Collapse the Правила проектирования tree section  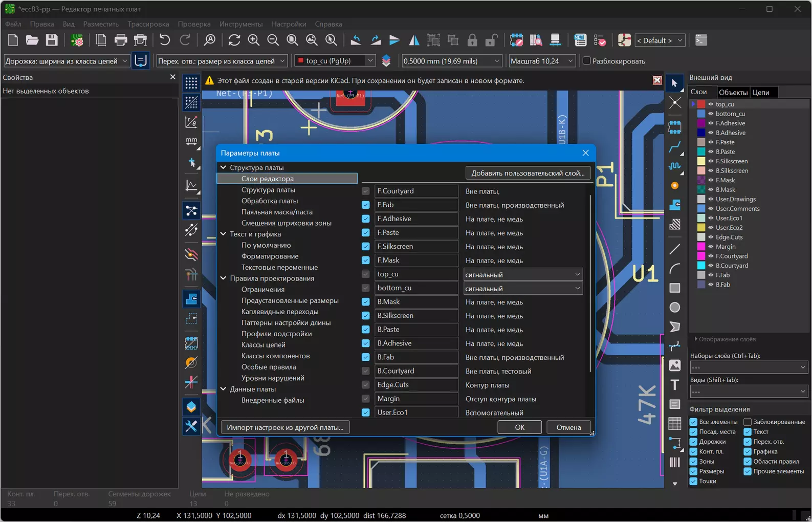(x=223, y=278)
